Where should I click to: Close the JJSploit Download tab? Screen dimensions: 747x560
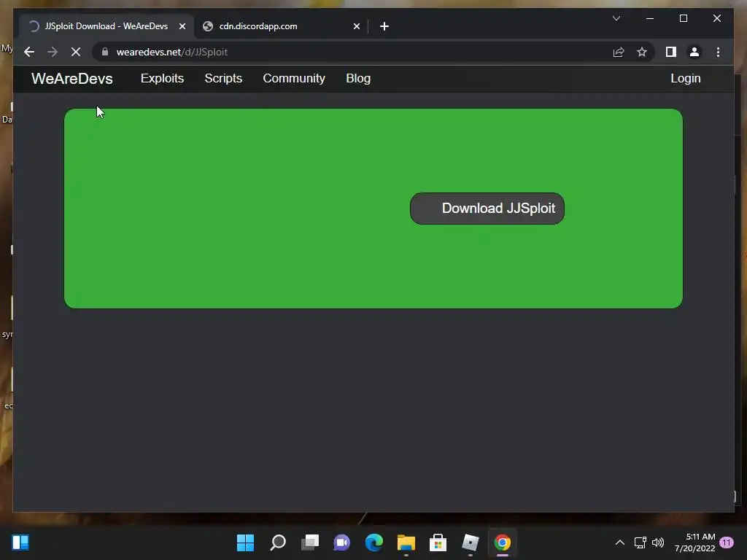point(182,26)
